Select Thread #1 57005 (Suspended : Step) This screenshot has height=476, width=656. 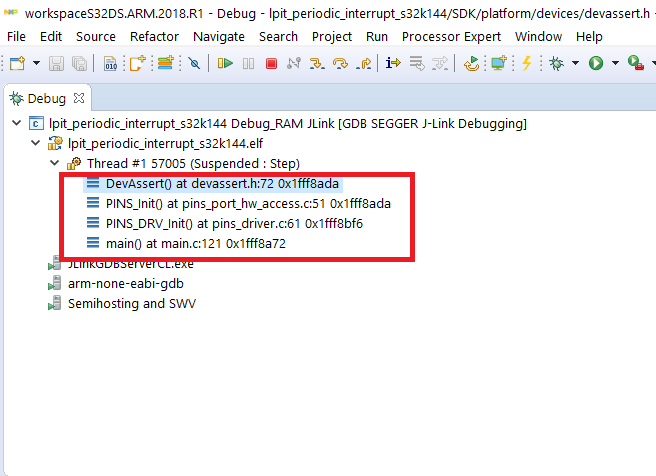coord(193,164)
